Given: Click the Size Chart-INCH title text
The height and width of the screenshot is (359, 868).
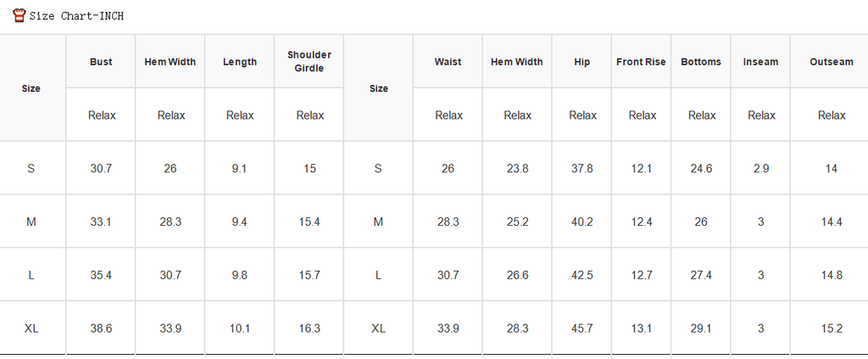Looking at the screenshot, I should (76, 16).
